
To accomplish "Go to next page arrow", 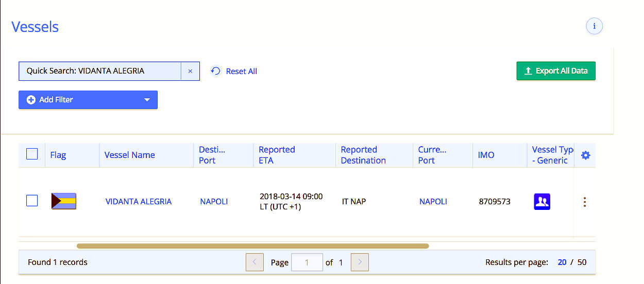I will (360, 262).
